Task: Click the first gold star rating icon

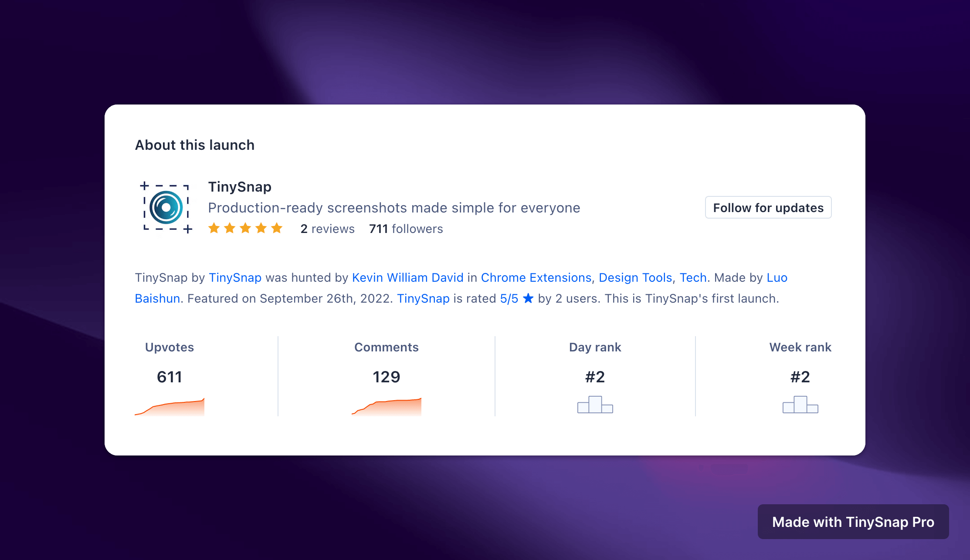Action: [214, 229]
